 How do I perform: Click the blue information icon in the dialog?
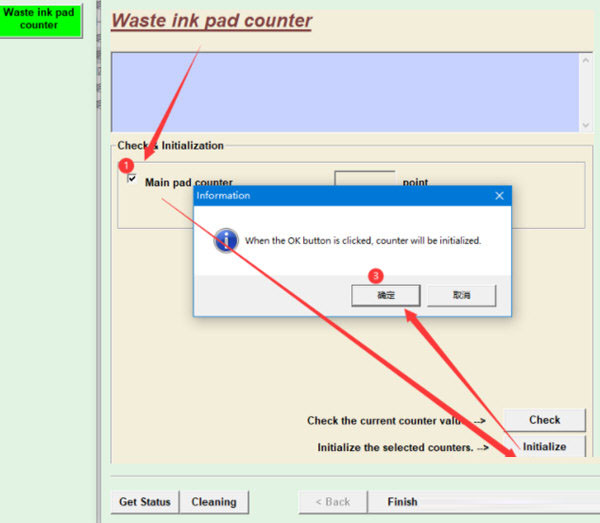[227, 240]
